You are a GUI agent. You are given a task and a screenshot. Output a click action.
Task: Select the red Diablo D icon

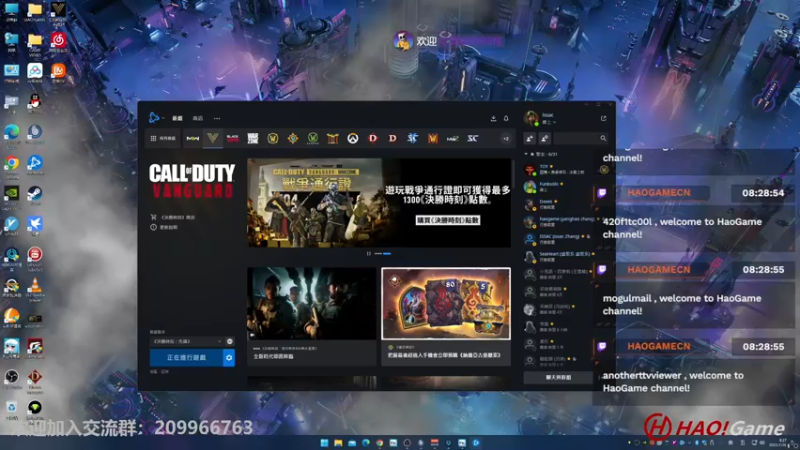[373, 138]
